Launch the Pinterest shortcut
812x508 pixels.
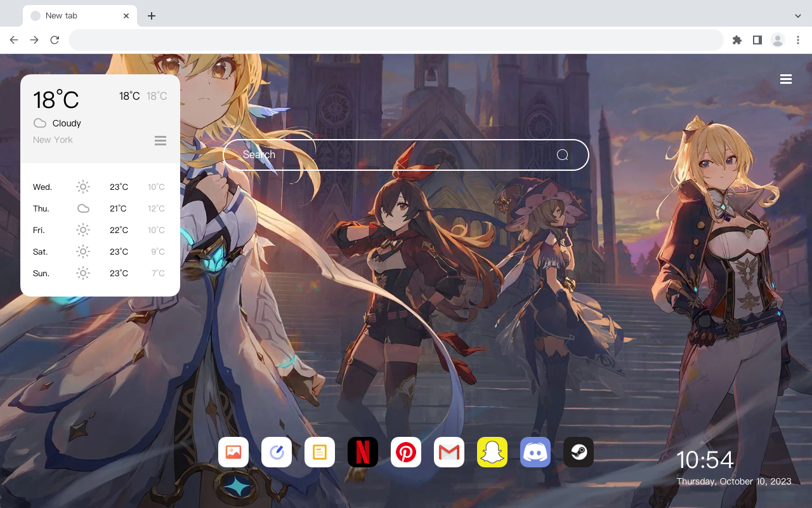click(406, 452)
